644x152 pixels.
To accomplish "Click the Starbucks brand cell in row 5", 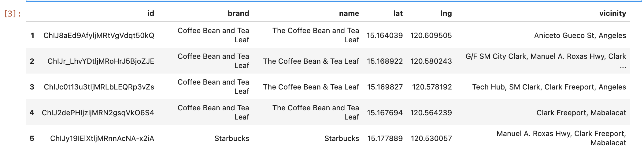I will point(231,139).
